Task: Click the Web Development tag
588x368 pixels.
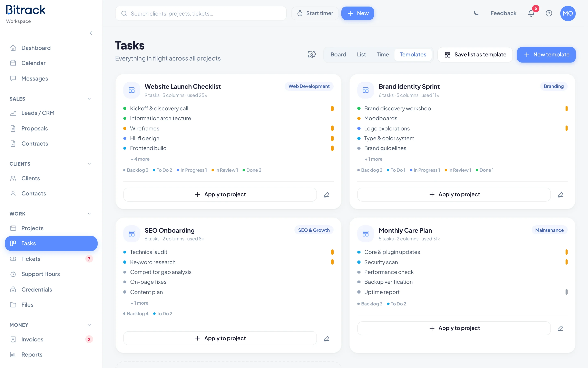Action: 309,86
